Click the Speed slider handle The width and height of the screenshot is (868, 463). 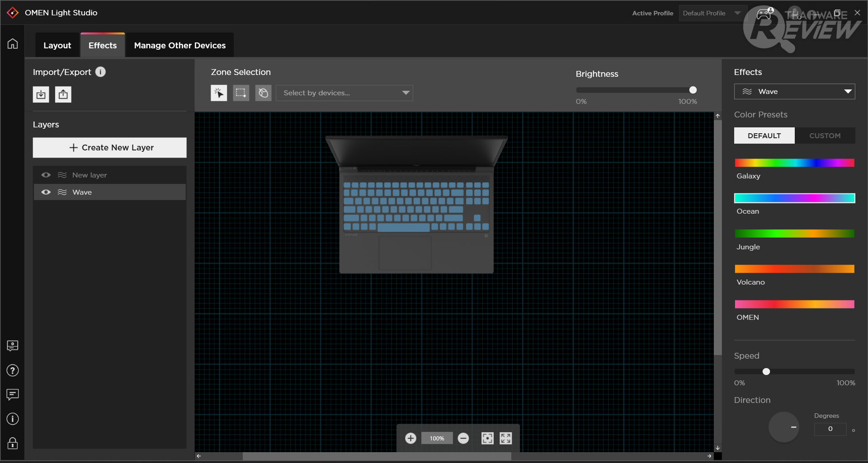point(766,372)
